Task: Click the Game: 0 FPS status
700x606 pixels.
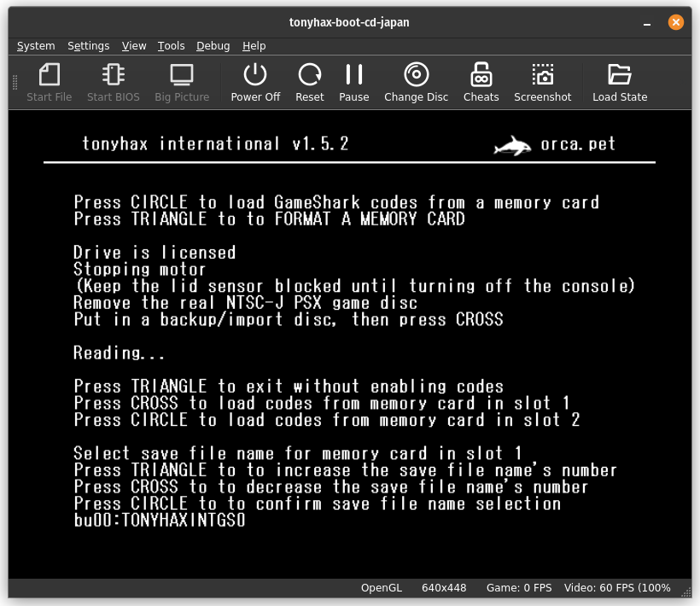Action: tap(519, 588)
